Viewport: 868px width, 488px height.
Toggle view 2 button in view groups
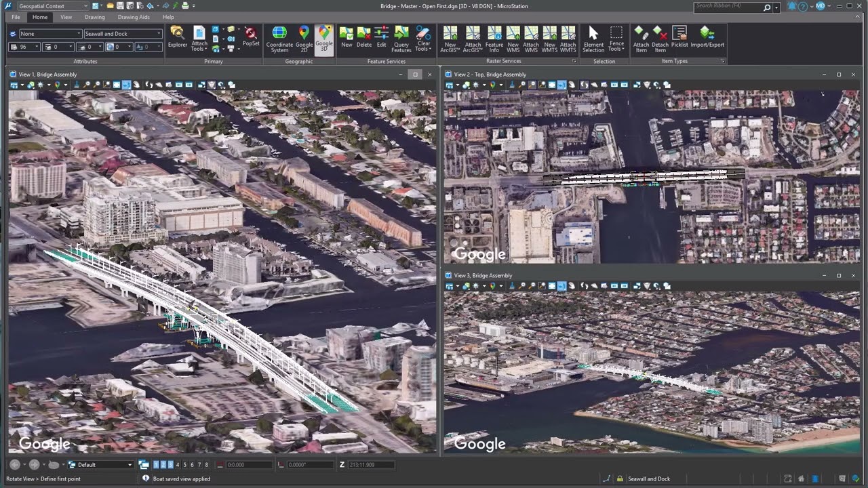coord(163,465)
